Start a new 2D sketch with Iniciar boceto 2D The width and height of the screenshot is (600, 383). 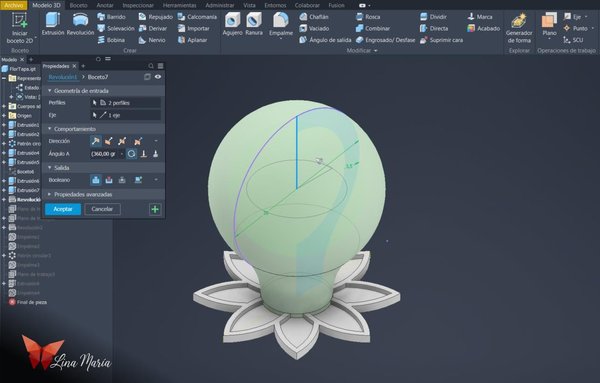pyautogui.click(x=20, y=28)
